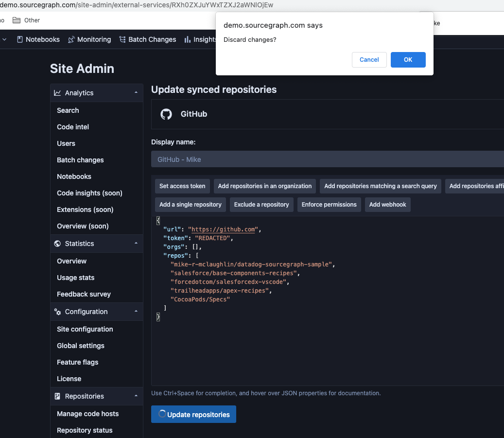The height and width of the screenshot is (438, 504).
Task: Click "forcedotcom/salesforcedx-vscode" in editor
Action: pyautogui.click(x=228, y=282)
